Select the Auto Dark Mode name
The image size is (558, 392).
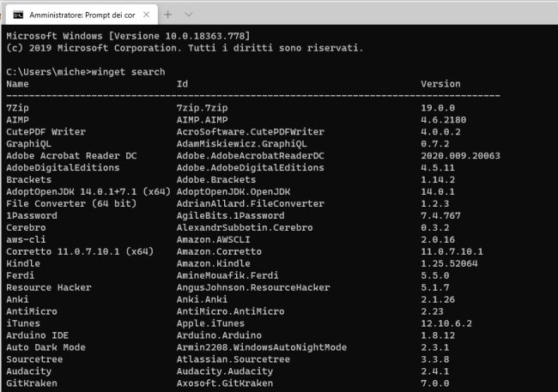[45, 347]
